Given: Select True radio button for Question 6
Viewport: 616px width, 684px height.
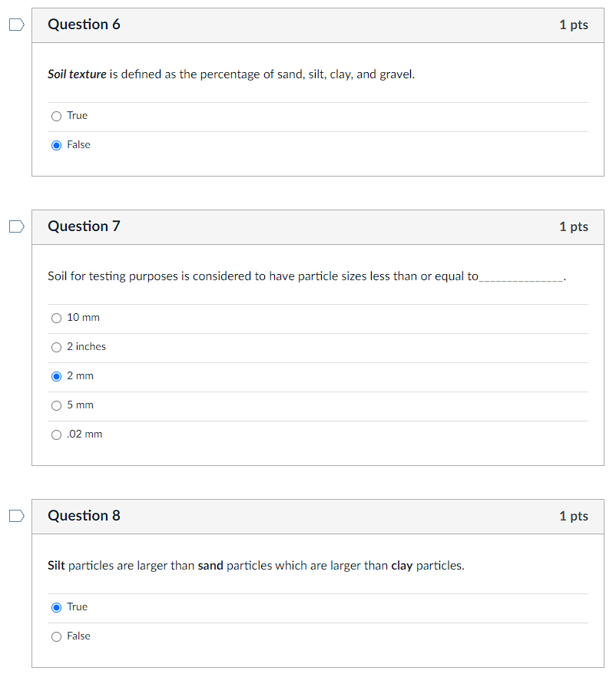Looking at the screenshot, I should (x=56, y=116).
